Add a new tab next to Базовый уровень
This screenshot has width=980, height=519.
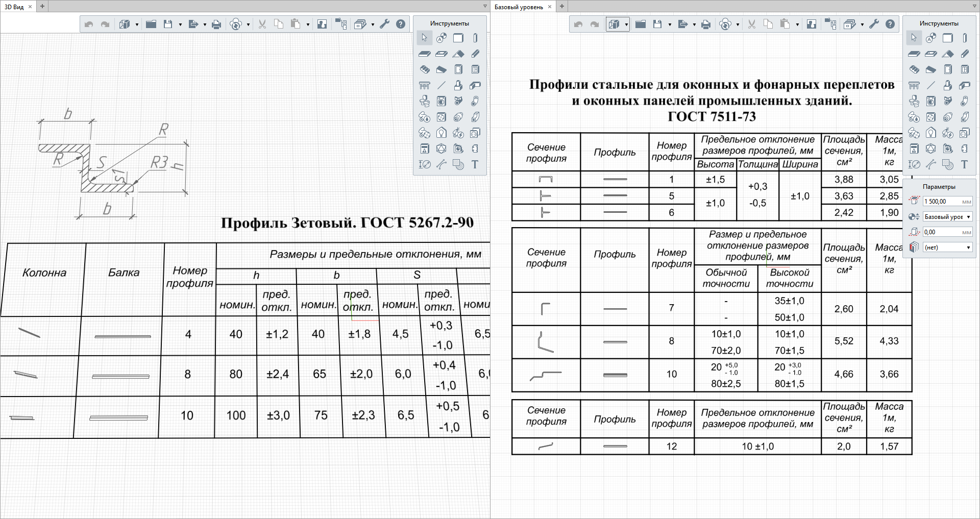[562, 7]
